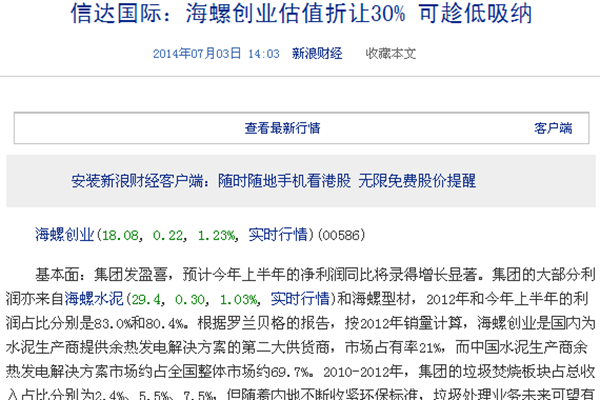This screenshot has height=400, width=600.
Task: Click 收藏本文 to bookmark the article
Action: pyautogui.click(x=391, y=54)
